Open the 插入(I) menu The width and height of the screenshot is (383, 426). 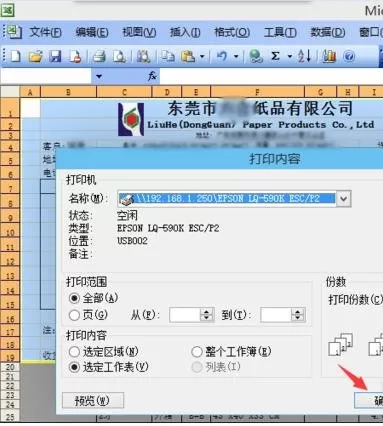pyautogui.click(x=185, y=32)
